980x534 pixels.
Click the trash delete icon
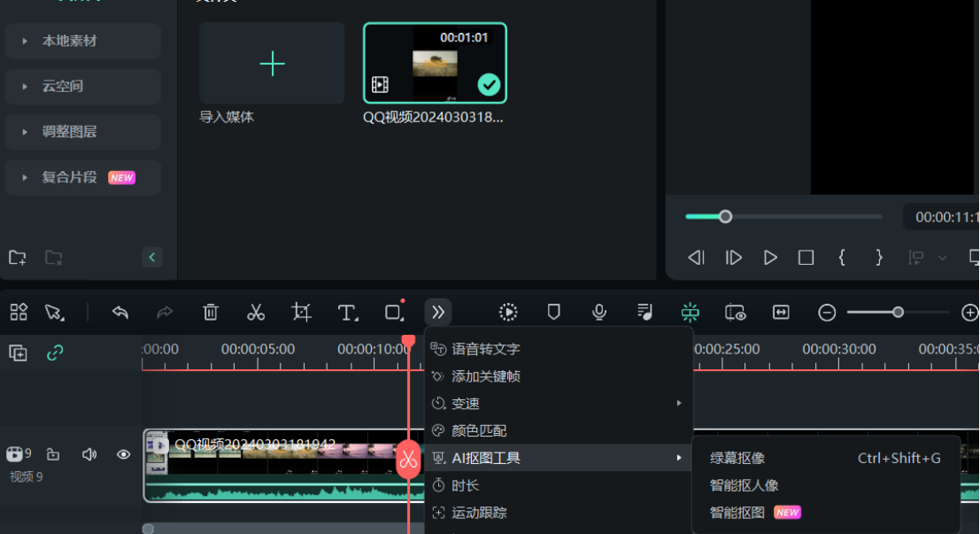click(x=210, y=312)
